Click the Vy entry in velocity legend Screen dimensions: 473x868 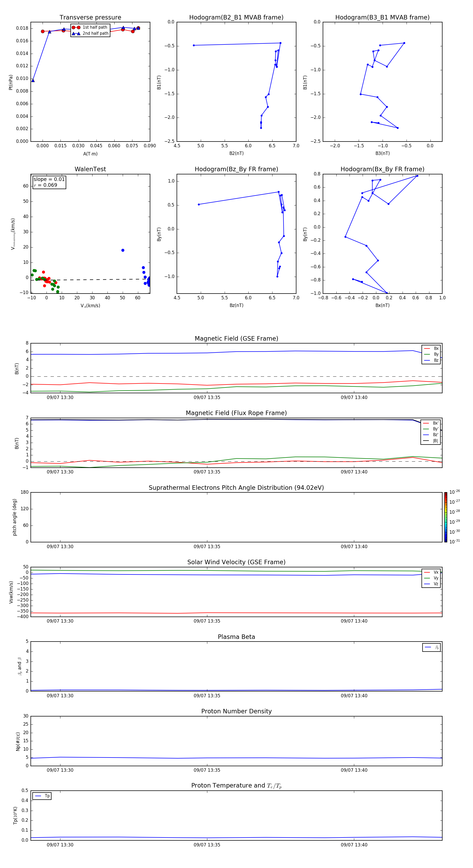[431, 578]
